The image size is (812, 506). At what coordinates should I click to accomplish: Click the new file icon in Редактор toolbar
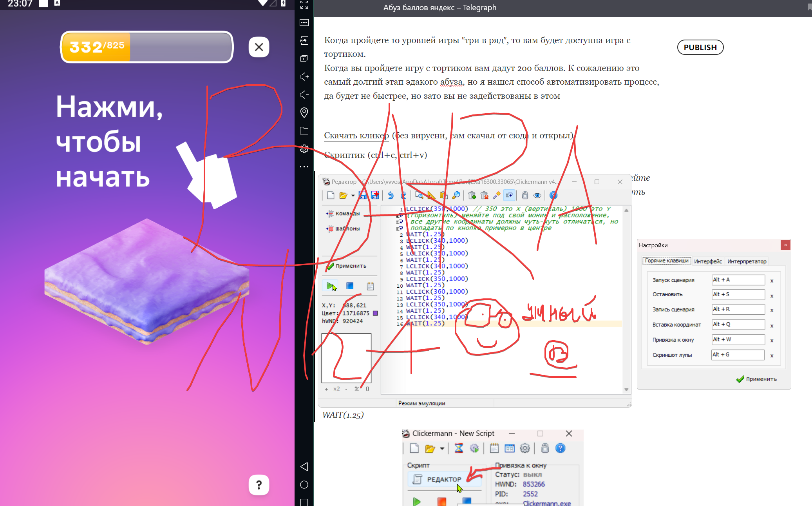[331, 195]
